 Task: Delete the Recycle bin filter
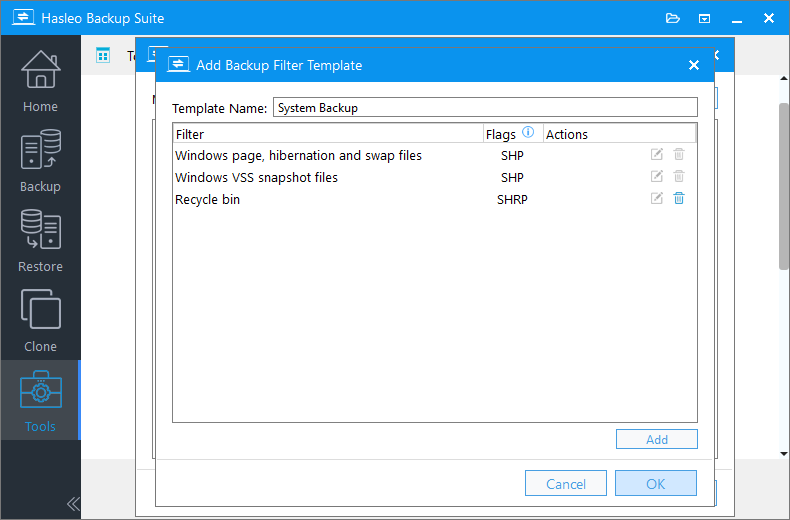click(x=679, y=199)
